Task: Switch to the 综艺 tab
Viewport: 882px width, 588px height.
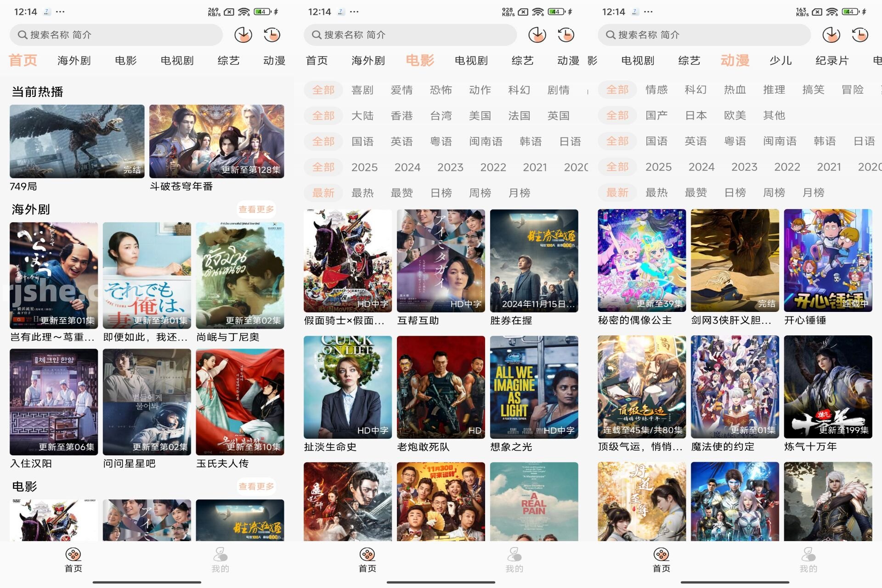Action: point(229,60)
